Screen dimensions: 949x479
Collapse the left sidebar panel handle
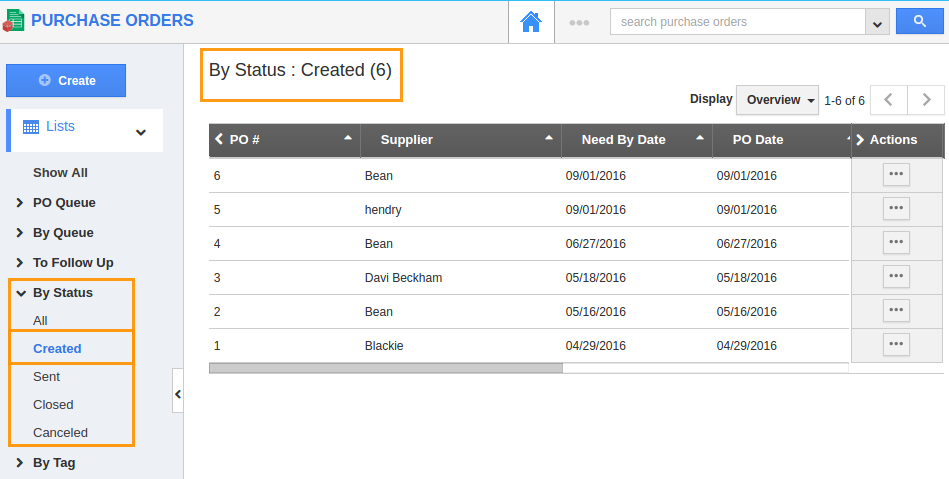(178, 394)
